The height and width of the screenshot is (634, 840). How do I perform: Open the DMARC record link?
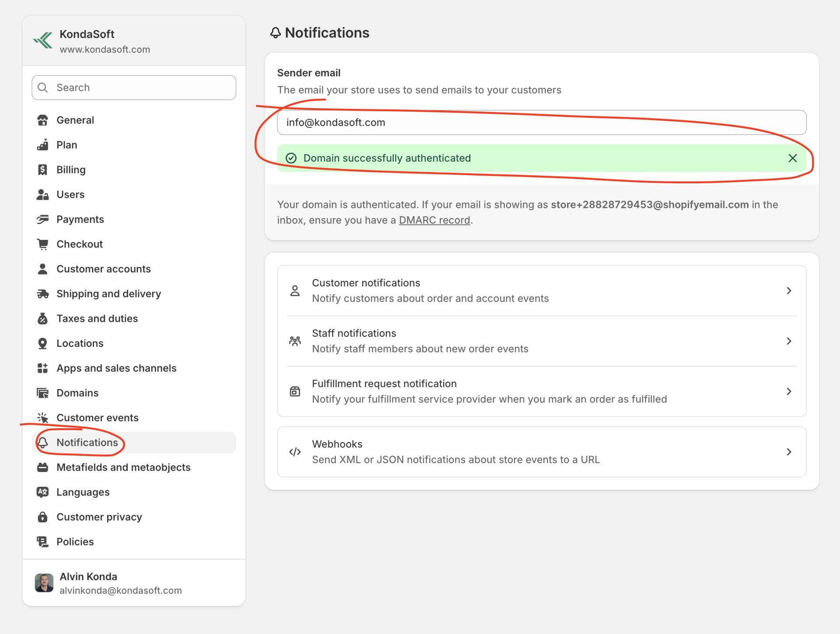click(434, 220)
